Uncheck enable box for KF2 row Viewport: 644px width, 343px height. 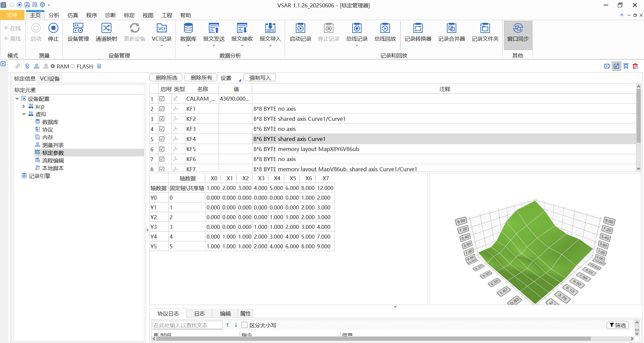(162, 119)
